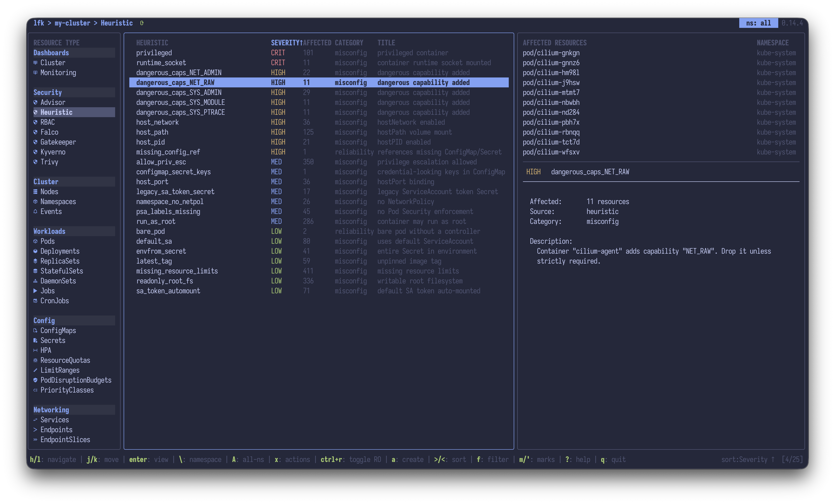
Task: Click the refresh spinner icon beside breadcrumb
Action: tap(142, 23)
